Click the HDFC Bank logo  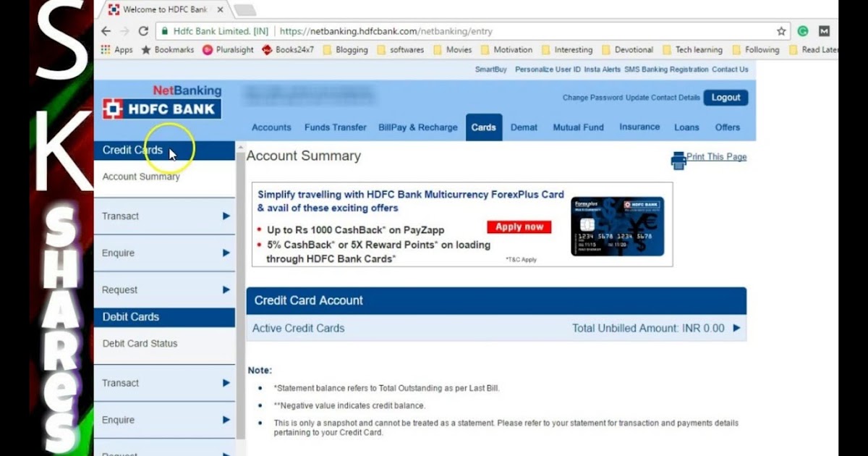[161, 109]
